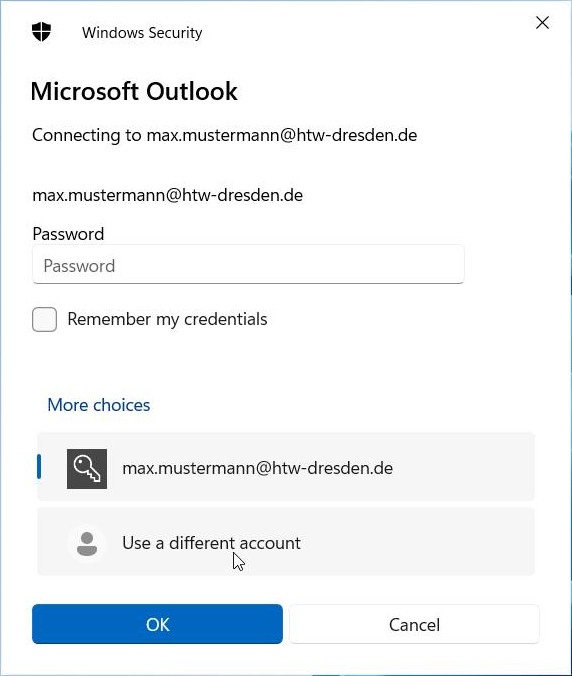Click the Windows Security title text
Viewport: 572px width, 676px height.
tap(142, 33)
